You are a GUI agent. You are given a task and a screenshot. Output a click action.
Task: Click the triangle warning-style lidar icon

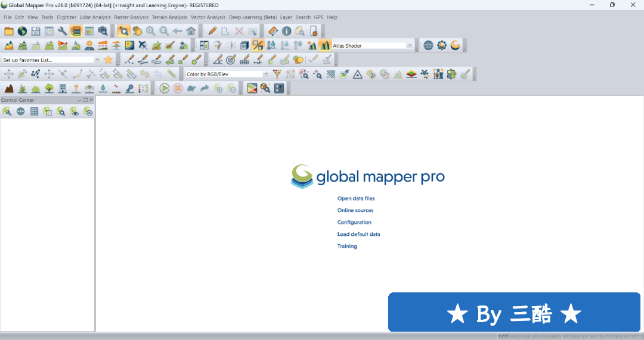click(358, 74)
